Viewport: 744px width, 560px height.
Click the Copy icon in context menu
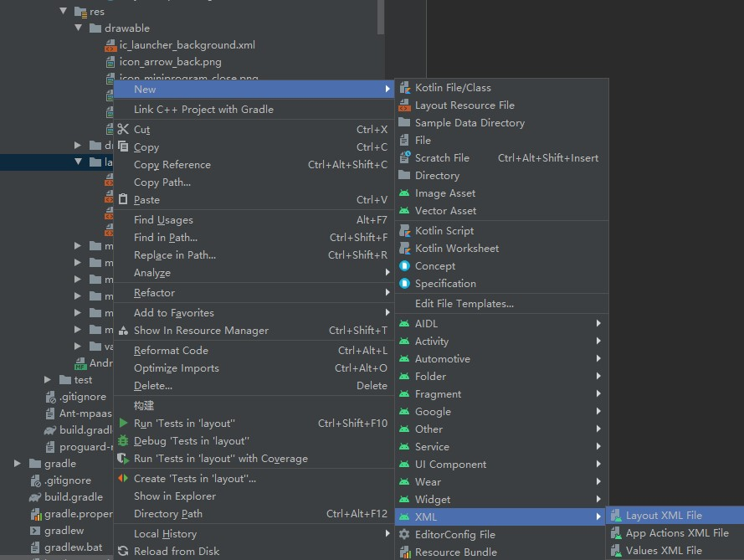(x=123, y=146)
